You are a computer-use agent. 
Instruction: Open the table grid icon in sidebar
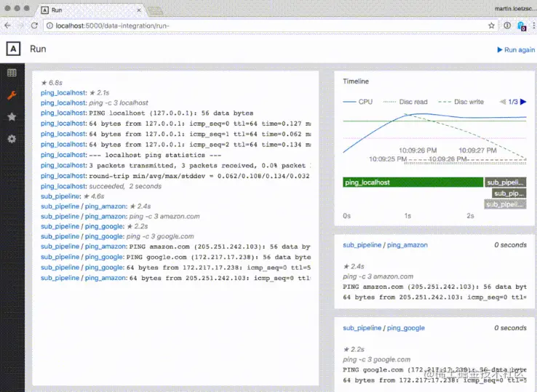(x=12, y=73)
